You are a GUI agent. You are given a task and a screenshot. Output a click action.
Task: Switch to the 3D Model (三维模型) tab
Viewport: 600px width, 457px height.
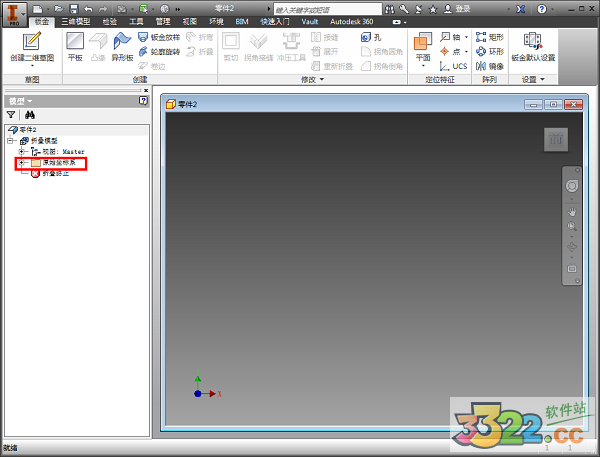76,21
